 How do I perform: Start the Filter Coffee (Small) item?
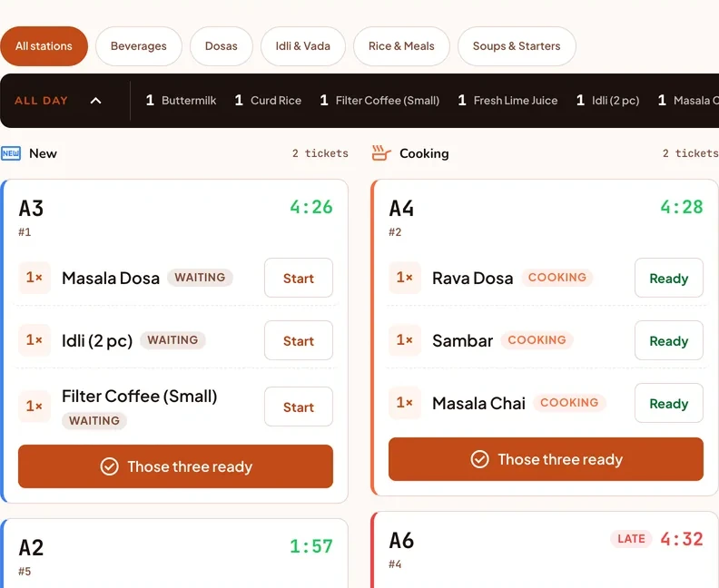[299, 407]
